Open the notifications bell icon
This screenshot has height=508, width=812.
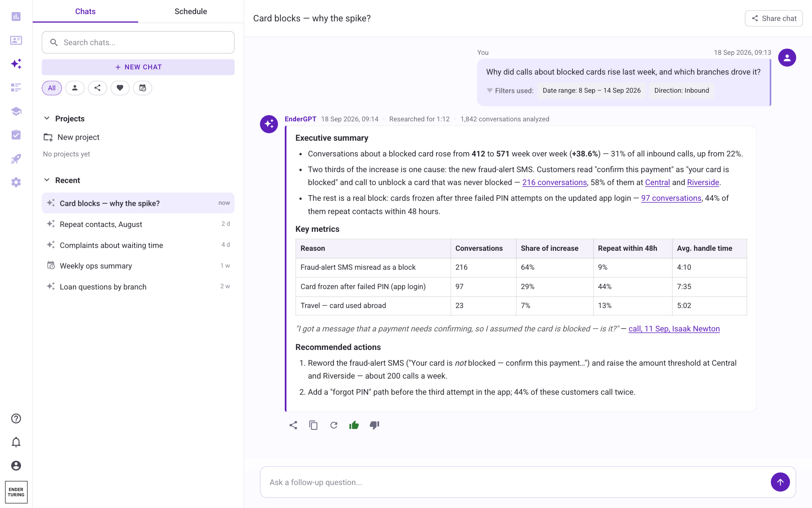pos(16,442)
